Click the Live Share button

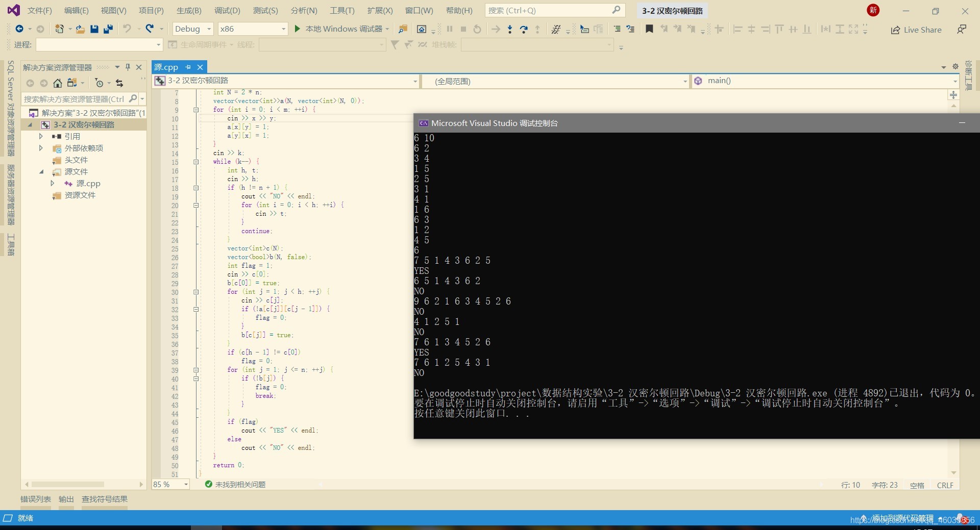pos(916,30)
